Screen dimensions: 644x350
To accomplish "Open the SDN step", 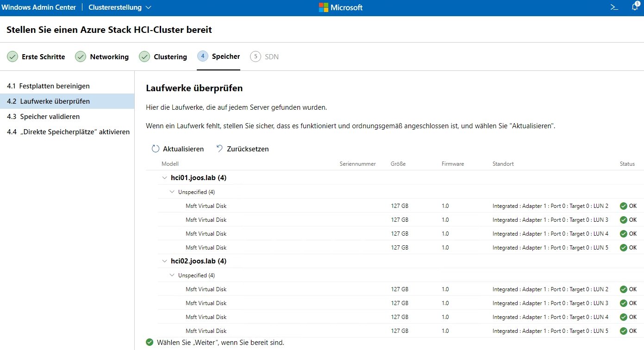I will pyautogui.click(x=271, y=56).
